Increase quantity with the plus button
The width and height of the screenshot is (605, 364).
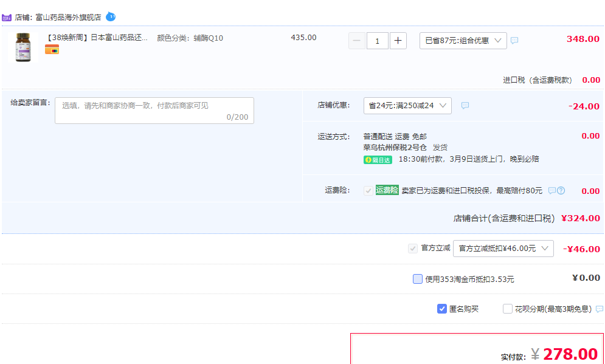pyautogui.click(x=398, y=41)
